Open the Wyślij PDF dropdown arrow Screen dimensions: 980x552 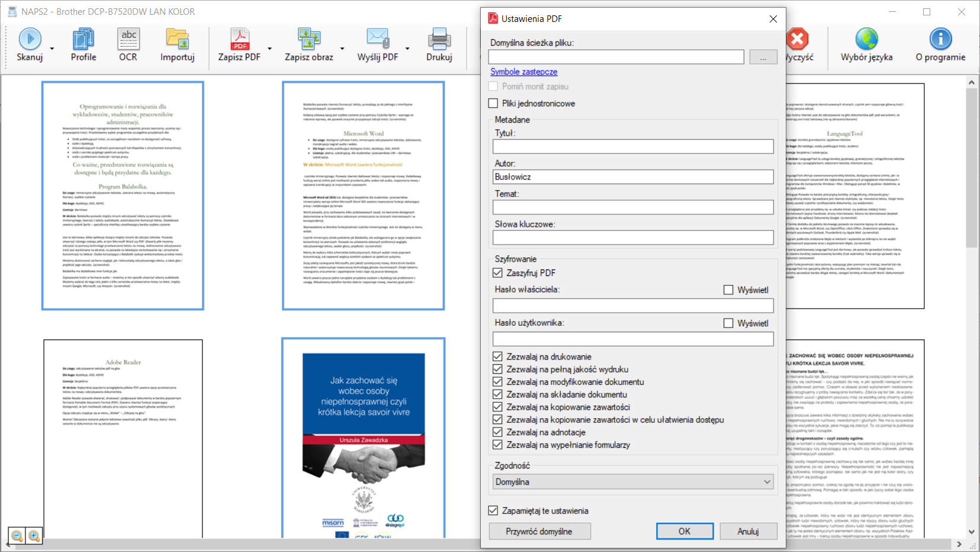pyautogui.click(x=407, y=49)
